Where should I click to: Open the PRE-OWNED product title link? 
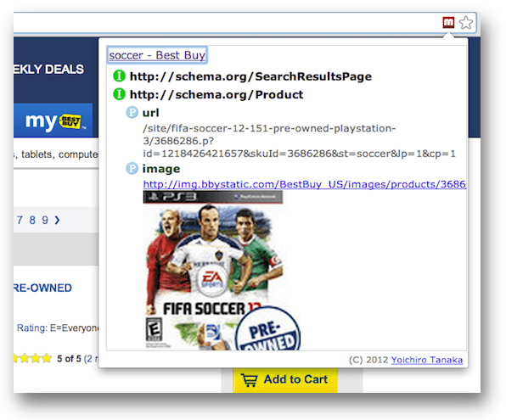click(x=42, y=288)
